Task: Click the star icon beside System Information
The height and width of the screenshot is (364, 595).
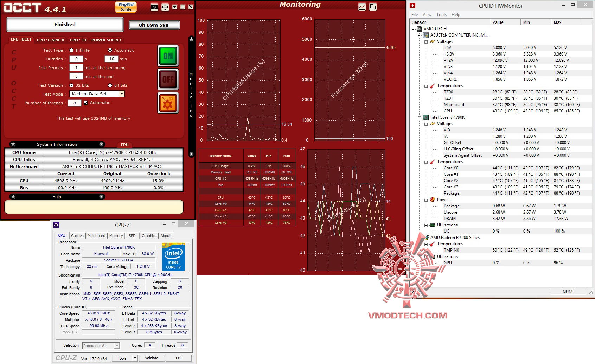Action: 13,144
